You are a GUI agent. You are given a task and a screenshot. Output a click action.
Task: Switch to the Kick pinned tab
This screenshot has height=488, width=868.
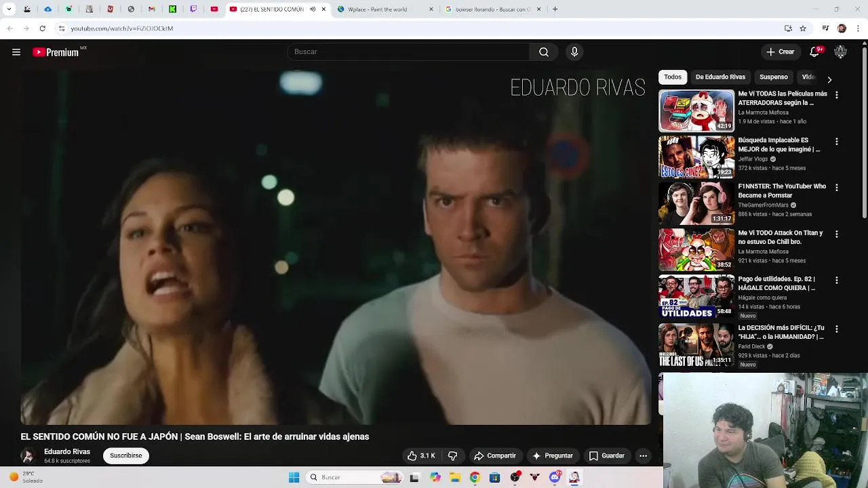173,9
